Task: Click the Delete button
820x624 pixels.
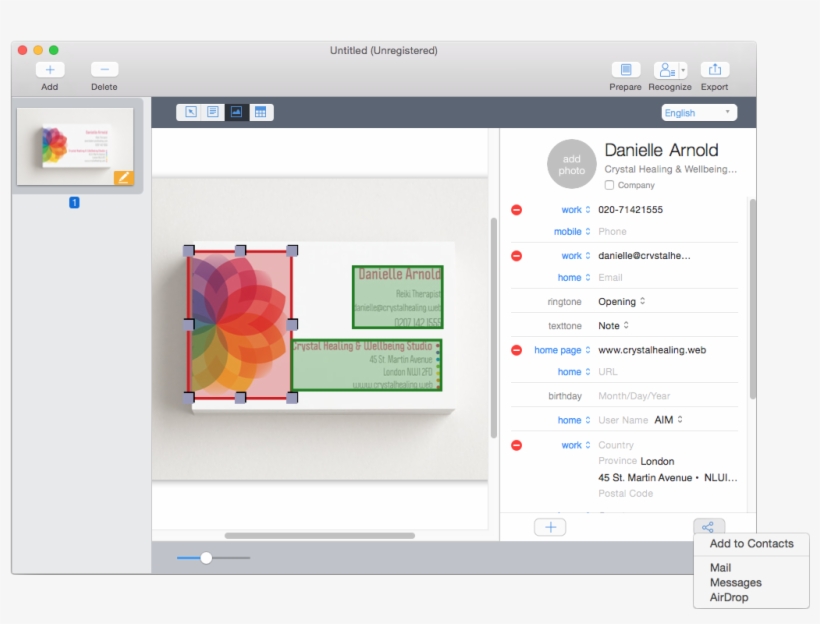Action: (x=104, y=70)
